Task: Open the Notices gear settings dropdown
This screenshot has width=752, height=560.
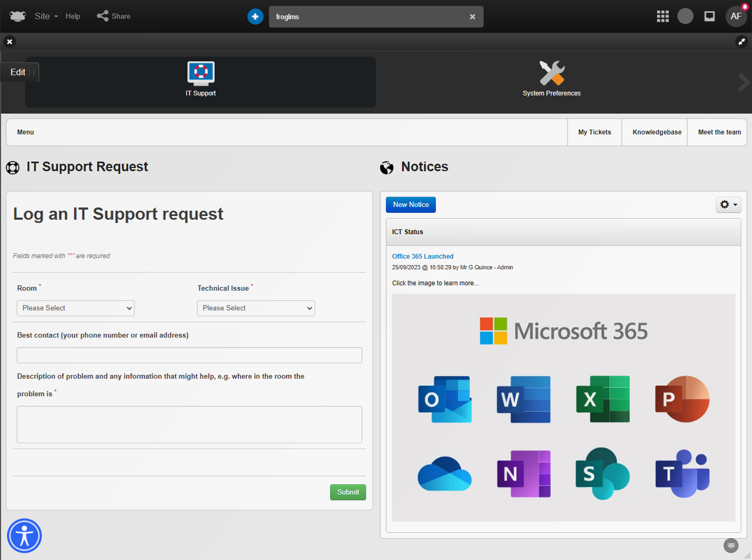Action: pos(728,205)
